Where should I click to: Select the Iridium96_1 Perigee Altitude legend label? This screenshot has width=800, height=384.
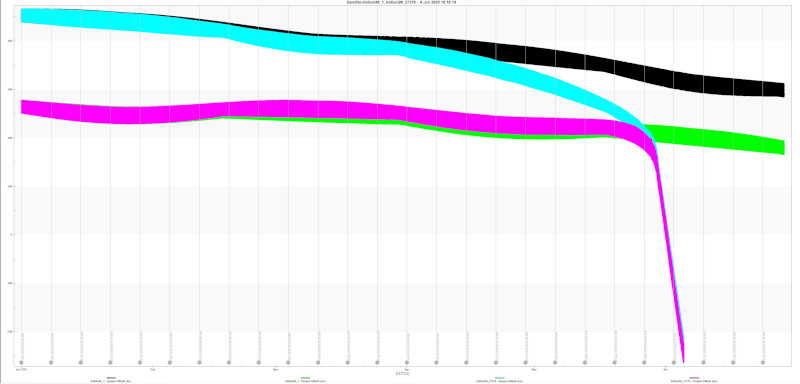306,381
